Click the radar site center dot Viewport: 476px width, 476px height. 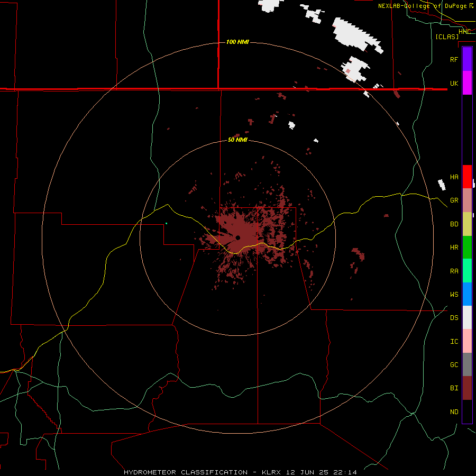coord(237,237)
